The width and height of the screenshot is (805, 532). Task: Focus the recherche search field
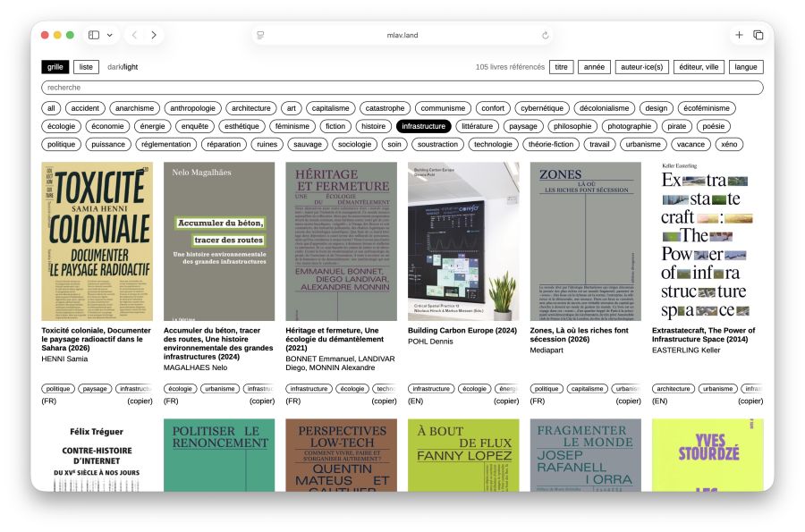[x=402, y=88]
